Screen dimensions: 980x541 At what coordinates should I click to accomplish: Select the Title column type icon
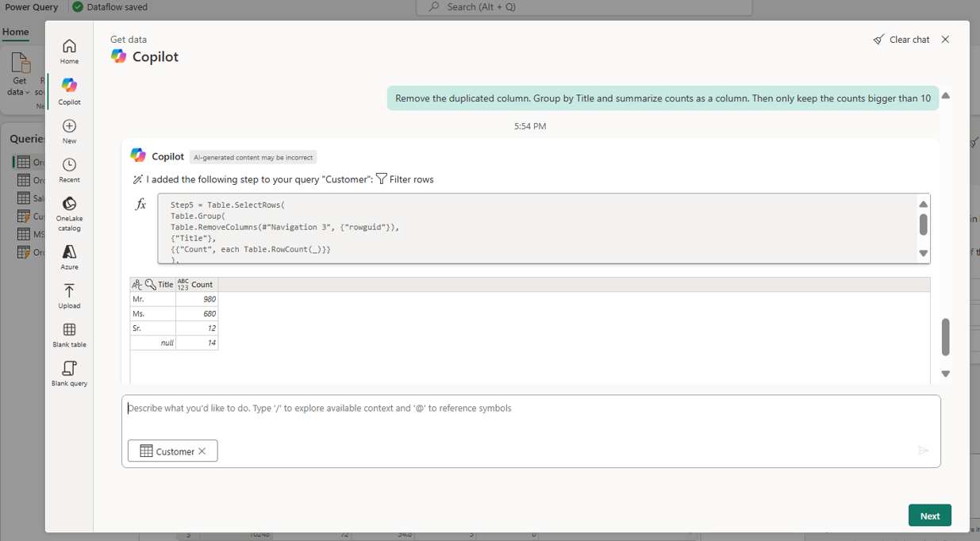pyautogui.click(x=136, y=284)
